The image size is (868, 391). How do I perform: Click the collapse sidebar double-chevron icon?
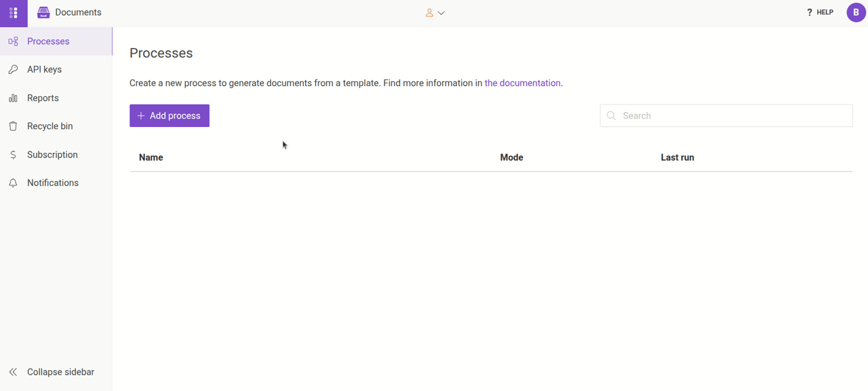pos(13,372)
